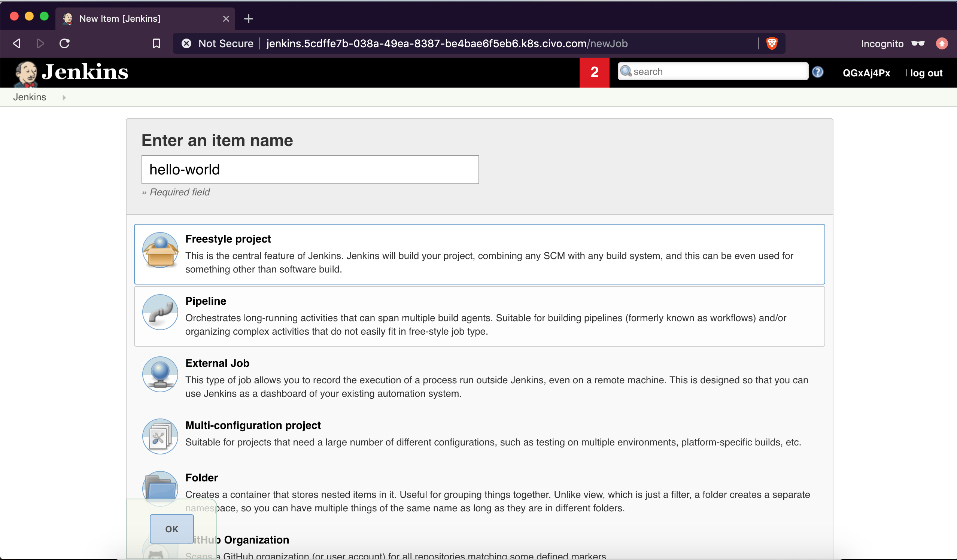Click the log out link
This screenshot has width=957, height=560.
[926, 73]
